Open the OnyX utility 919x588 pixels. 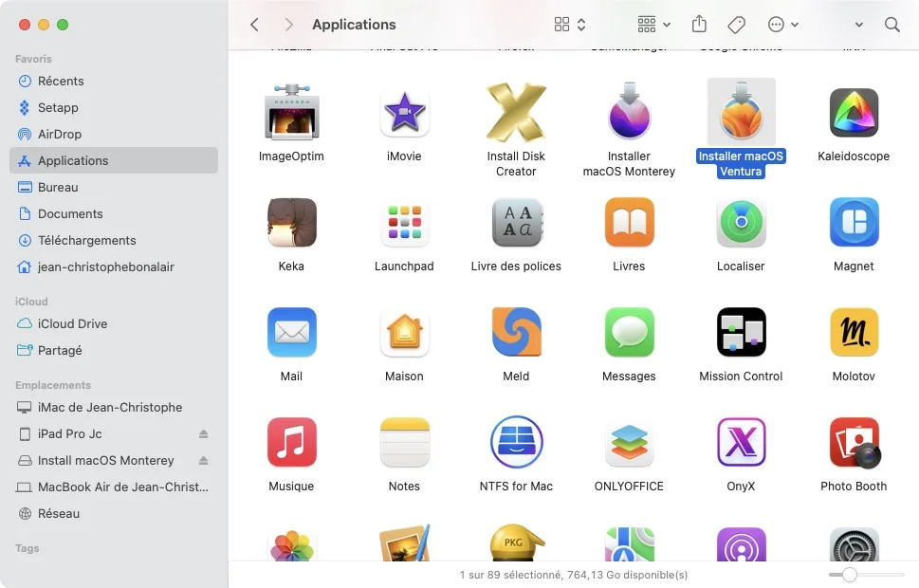click(x=741, y=443)
